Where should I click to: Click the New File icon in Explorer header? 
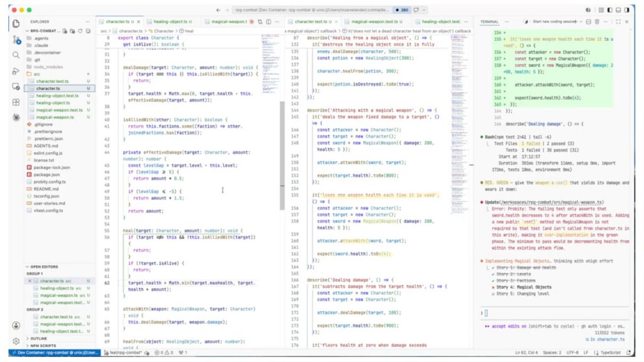(x=65, y=31)
